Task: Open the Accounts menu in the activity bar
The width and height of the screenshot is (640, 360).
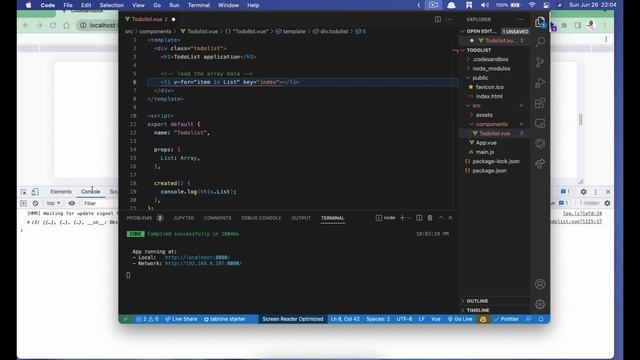Action: coord(540,284)
